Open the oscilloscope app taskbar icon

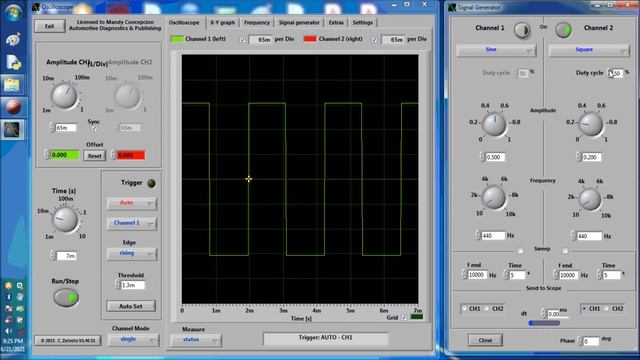tap(12, 130)
